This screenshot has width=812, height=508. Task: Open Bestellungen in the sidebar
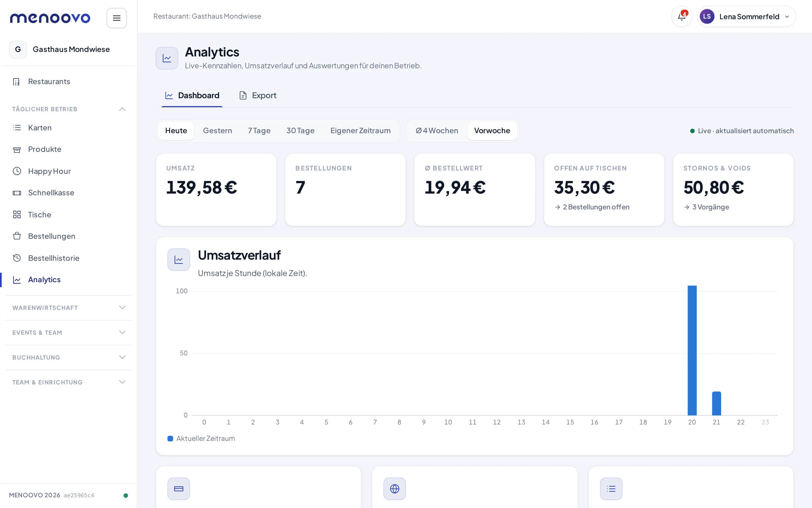click(69, 236)
